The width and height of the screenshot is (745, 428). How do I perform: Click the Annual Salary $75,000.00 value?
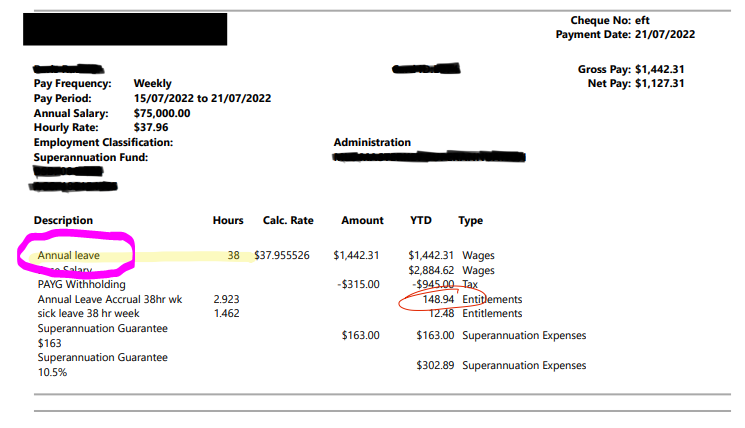click(162, 113)
